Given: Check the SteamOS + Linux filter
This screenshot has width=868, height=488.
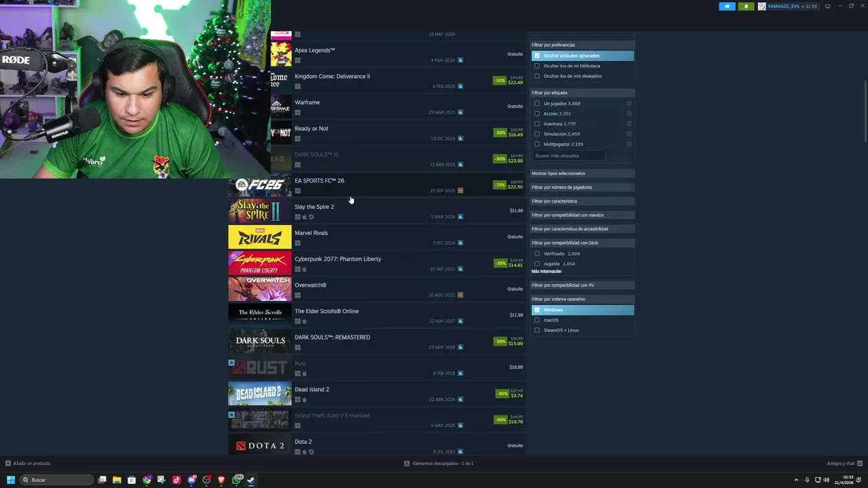Looking at the screenshot, I should 537,330.
